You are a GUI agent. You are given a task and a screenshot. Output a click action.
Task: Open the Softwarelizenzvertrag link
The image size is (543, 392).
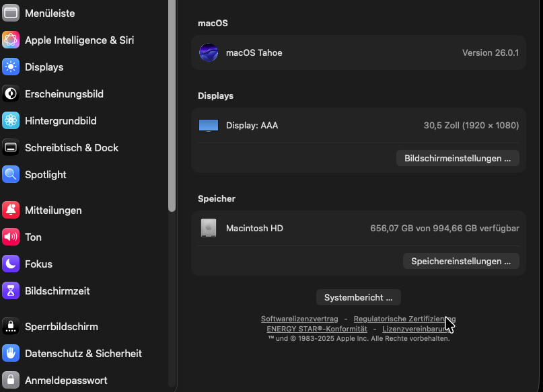(299, 319)
